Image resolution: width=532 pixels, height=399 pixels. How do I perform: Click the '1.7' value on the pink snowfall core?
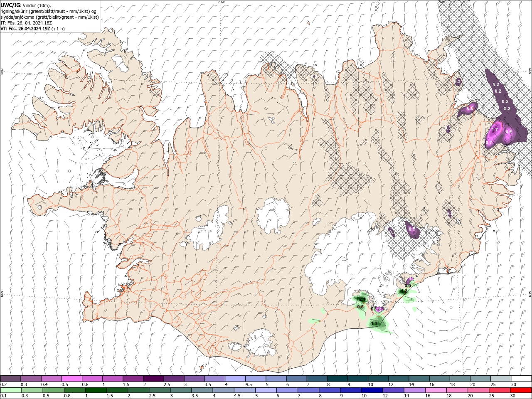point(495,130)
